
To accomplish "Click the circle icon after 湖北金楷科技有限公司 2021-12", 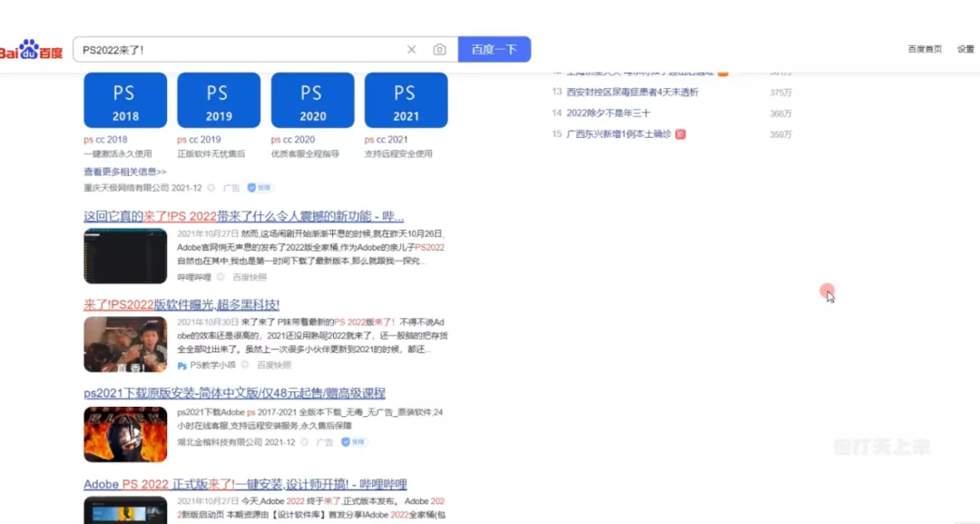I will (x=304, y=442).
